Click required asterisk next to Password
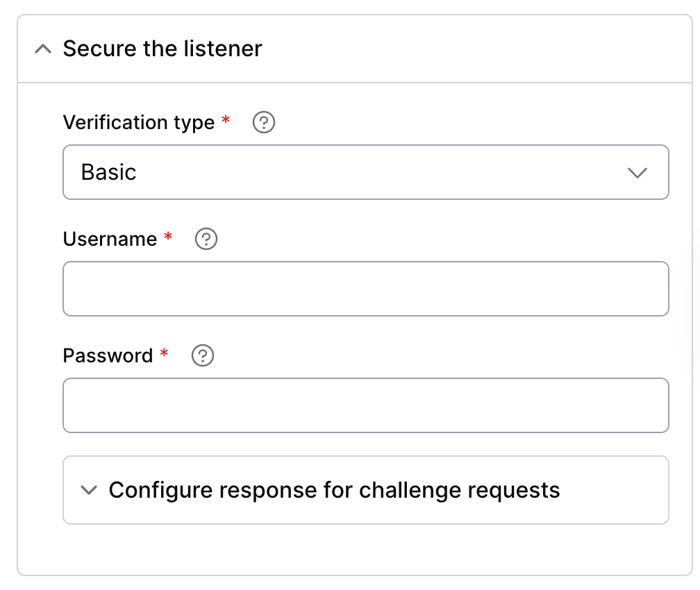The height and width of the screenshot is (590, 700). pyautogui.click(x=164, y=353)
